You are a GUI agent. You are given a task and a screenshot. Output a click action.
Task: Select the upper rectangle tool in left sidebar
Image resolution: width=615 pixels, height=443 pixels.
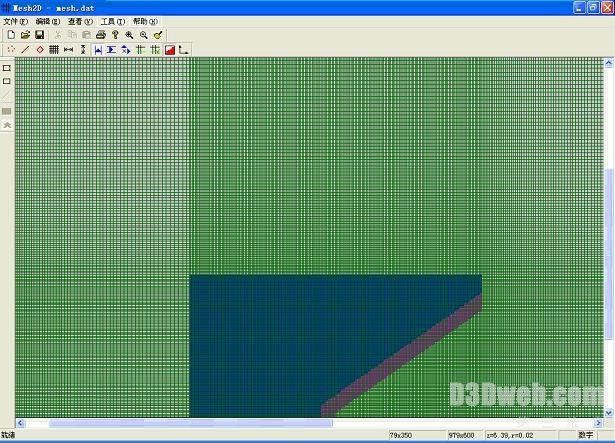[x=7, y=68]
